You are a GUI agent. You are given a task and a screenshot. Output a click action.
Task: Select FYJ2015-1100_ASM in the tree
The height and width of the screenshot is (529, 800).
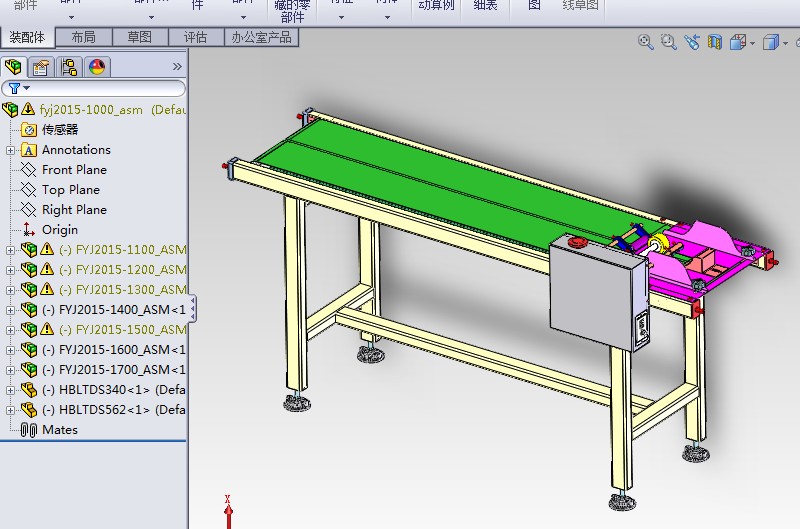[122, 250]
